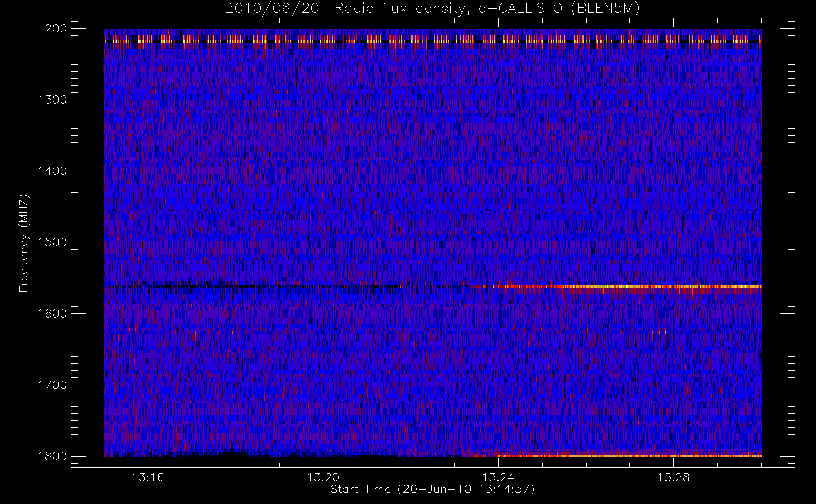This screenshot has height=504, width=816.
Task: Click the y-axis label 'Frequency (MHZ)'
Action: (23, 243)
